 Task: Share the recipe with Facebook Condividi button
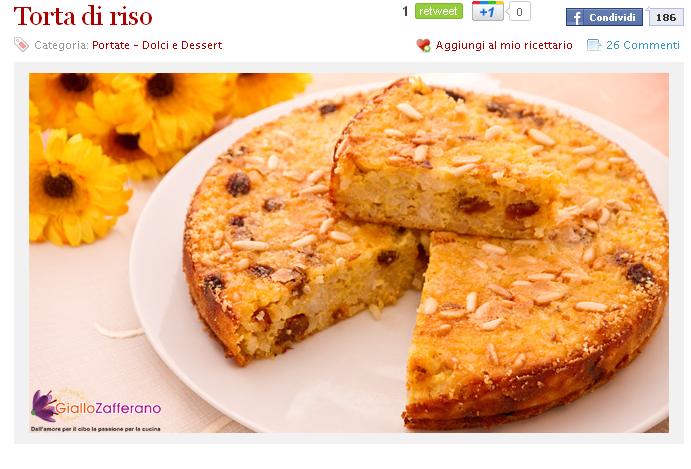point(604,18)
